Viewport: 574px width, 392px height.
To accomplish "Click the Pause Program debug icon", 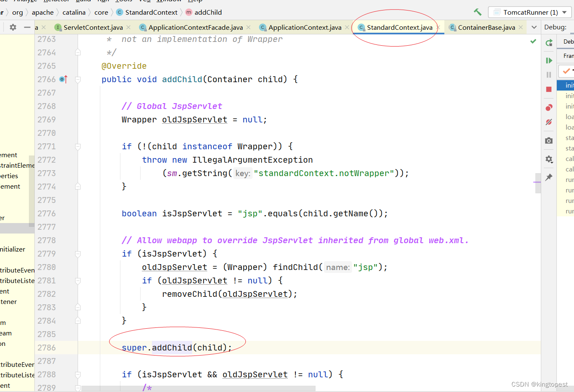I will [x=549, y=75].
